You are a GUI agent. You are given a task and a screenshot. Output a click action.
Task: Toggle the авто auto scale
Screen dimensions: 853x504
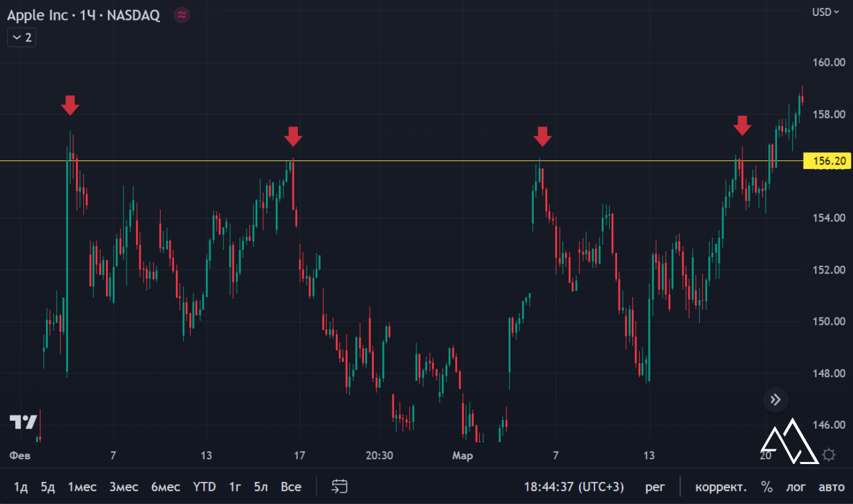click(x=831, y=487)
